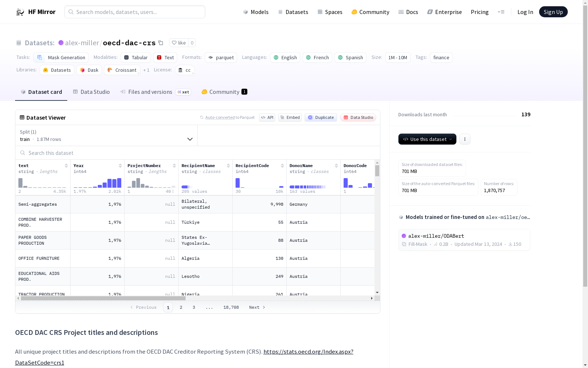
Task: Sort the ProjectNumber column
Action: [x=174, y=166]
